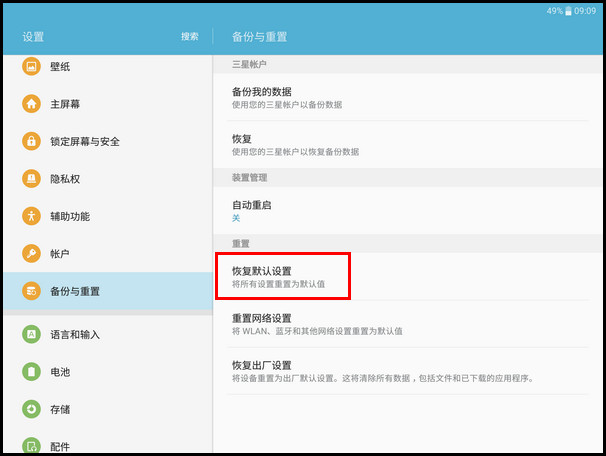Tap the 09:09 clock in status bar
Viewport: 606px width, 456px height.
(x=585, y=11)
